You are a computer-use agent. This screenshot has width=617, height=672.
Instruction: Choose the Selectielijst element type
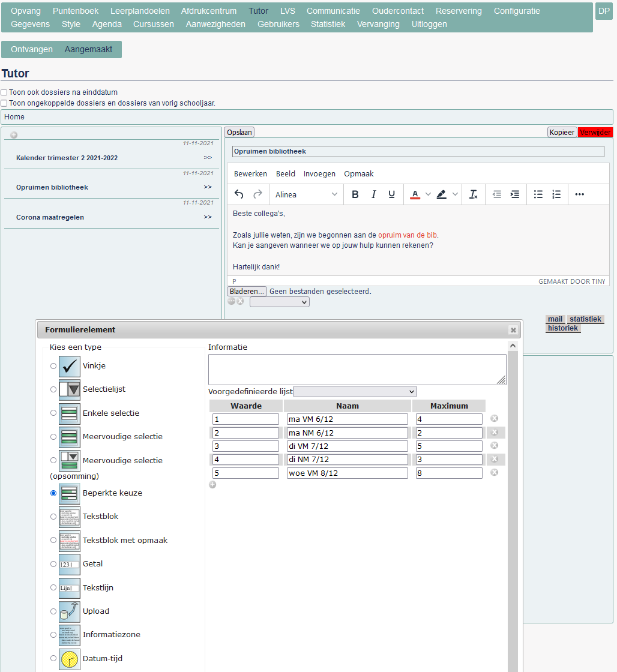pyautogui.click(x=53, y=389)
